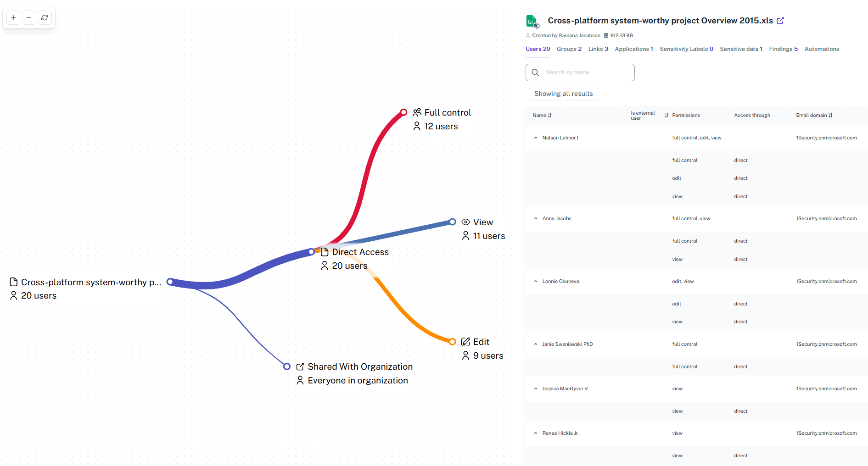Click the Showing all results chip

pyautogui.click(x=563, y=93)
